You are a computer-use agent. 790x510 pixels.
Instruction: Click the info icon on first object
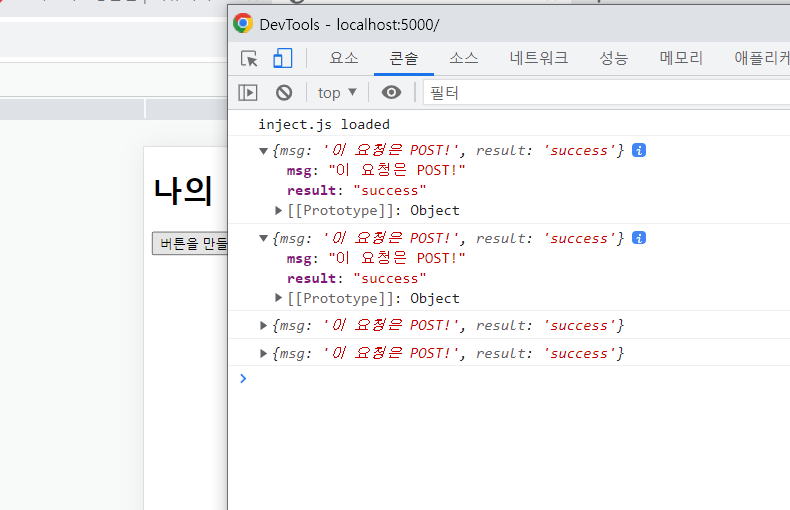(639, 150)
